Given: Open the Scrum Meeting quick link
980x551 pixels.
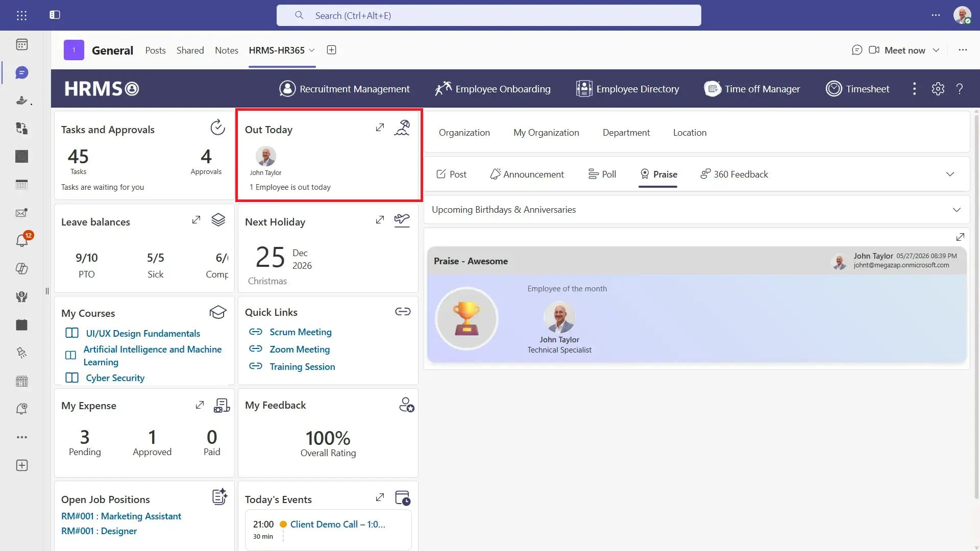Looking at the screenshot, I should tap(300, 332).
